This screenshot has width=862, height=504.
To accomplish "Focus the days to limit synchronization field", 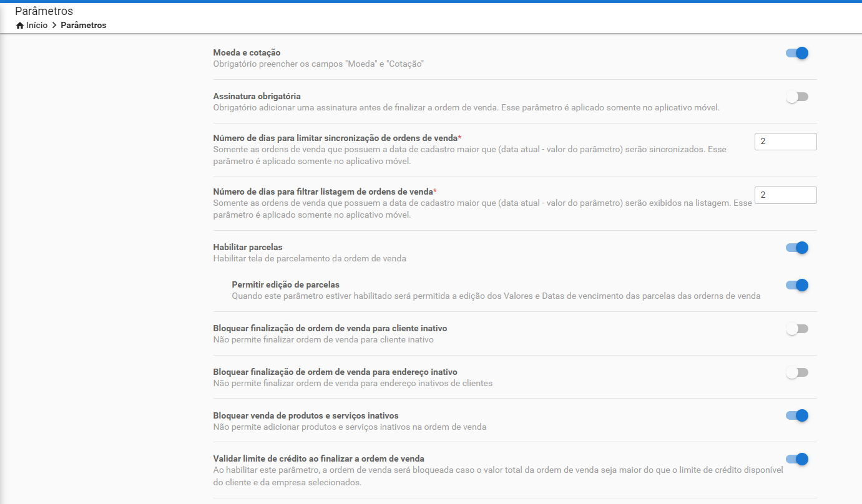I will click(x=785, y=142).
